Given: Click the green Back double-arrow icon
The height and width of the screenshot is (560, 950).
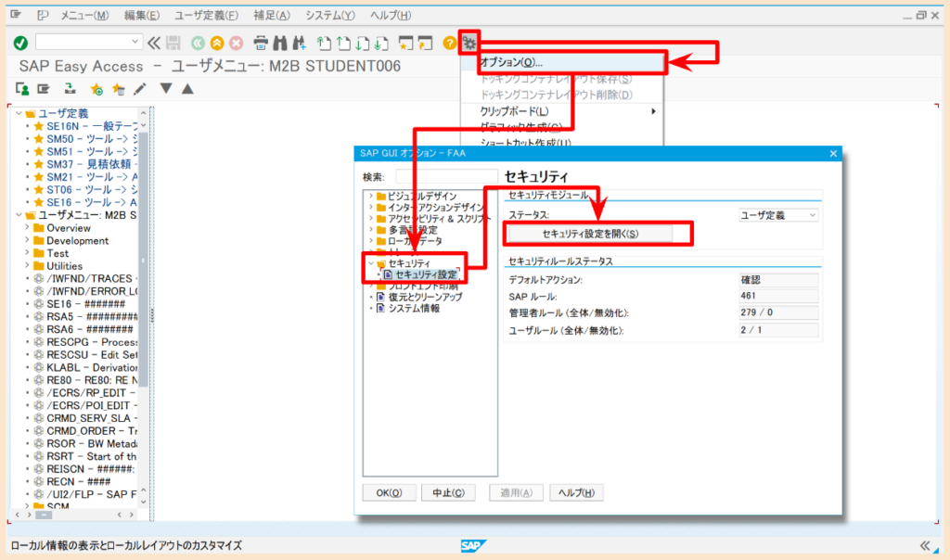Looking at the screenshot, I should [198, 43].
